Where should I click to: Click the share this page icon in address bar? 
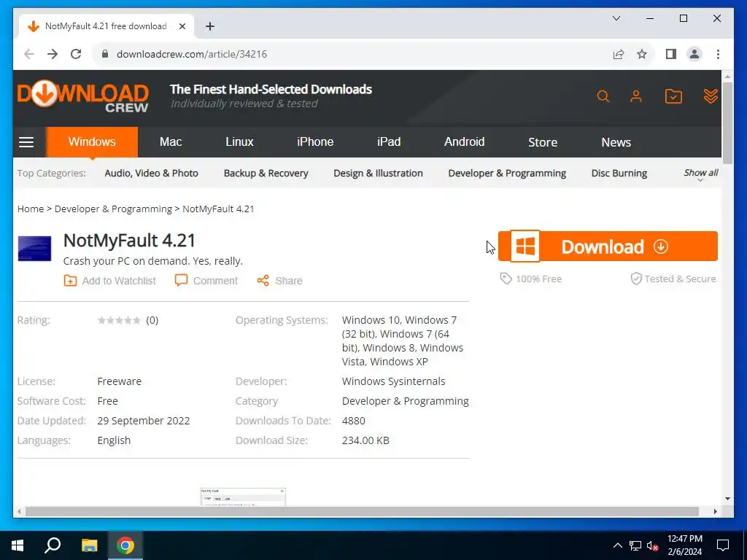click(619, 54)
